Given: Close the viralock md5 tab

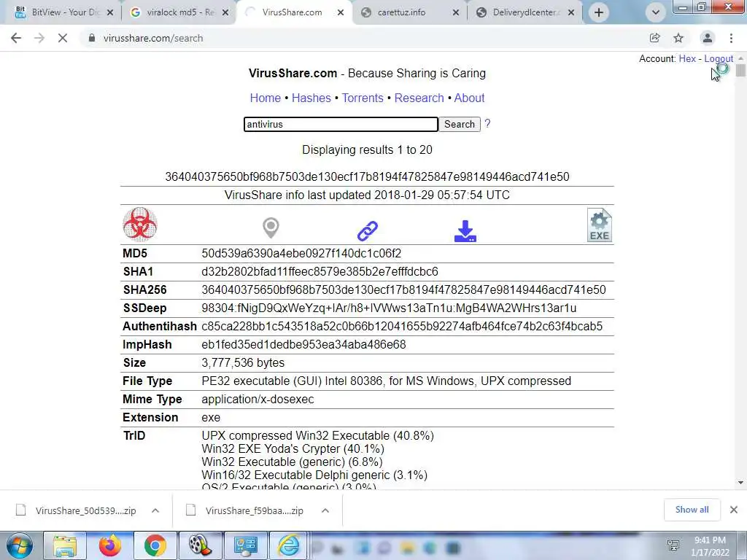Looking at the screenshot, I should [225, 12].
